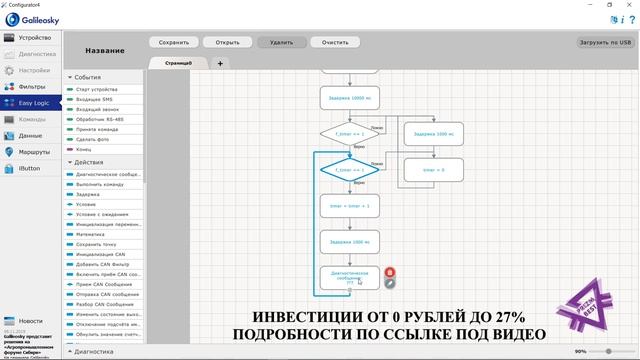
Task: Pick the Конец event block
Action: (104, 149)
